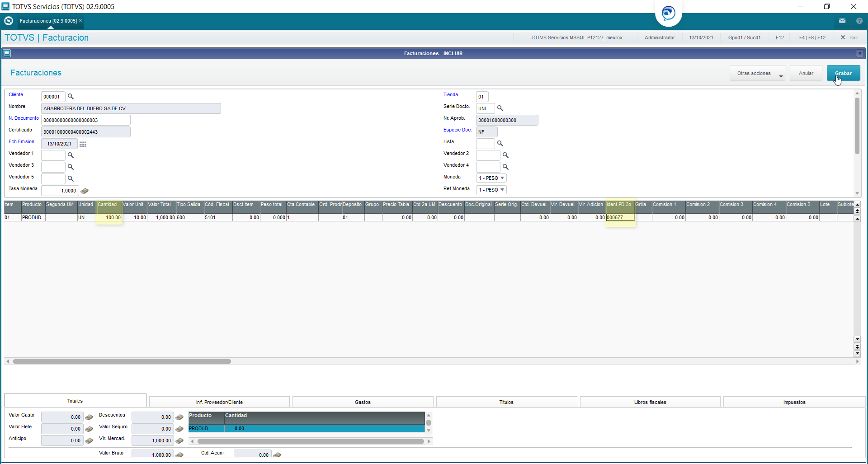Click Anticipo calculator icon
868x464 pixels.
coord(89,441)
